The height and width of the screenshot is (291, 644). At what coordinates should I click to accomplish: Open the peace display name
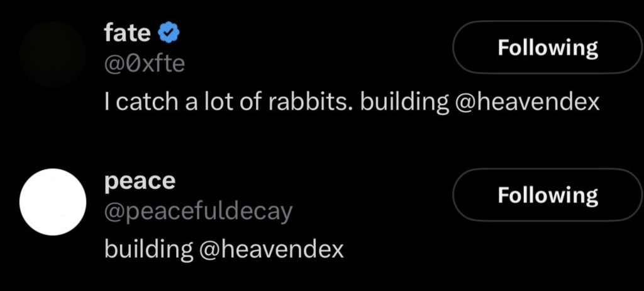pyautogui.click(x=140, y=181)
